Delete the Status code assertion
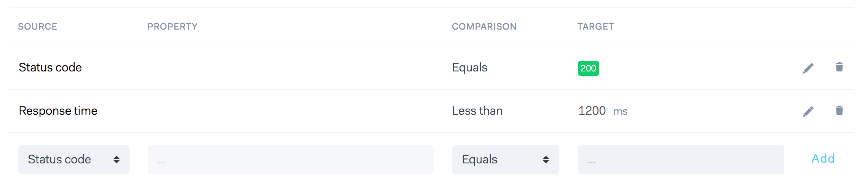 tap(839, 67)
